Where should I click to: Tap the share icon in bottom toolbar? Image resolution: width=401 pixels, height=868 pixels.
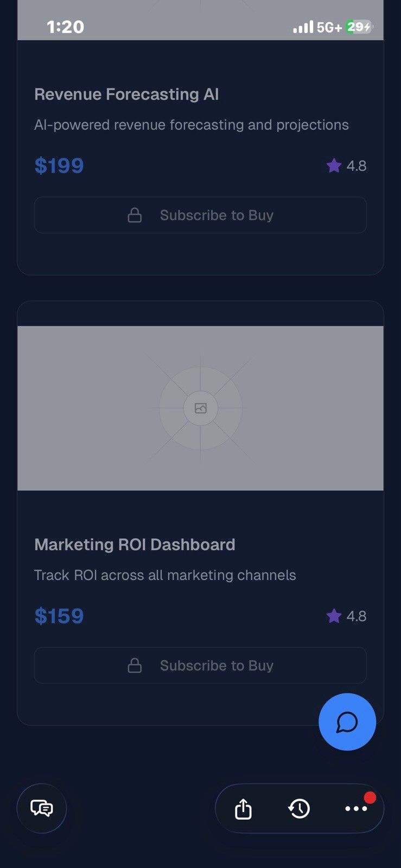click(243, 809)
